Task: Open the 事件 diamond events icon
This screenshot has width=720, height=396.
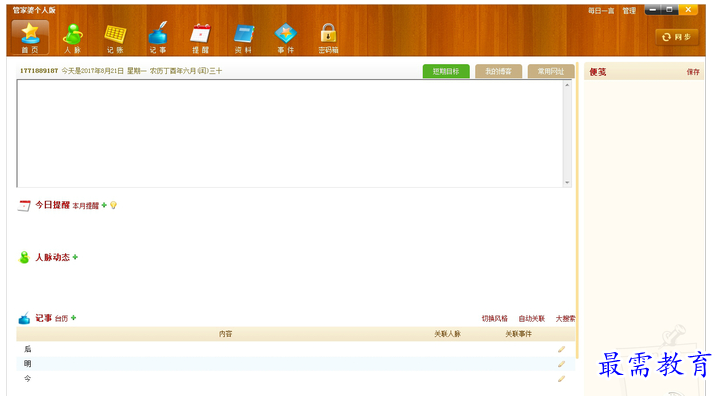Action: pos(286,37)
